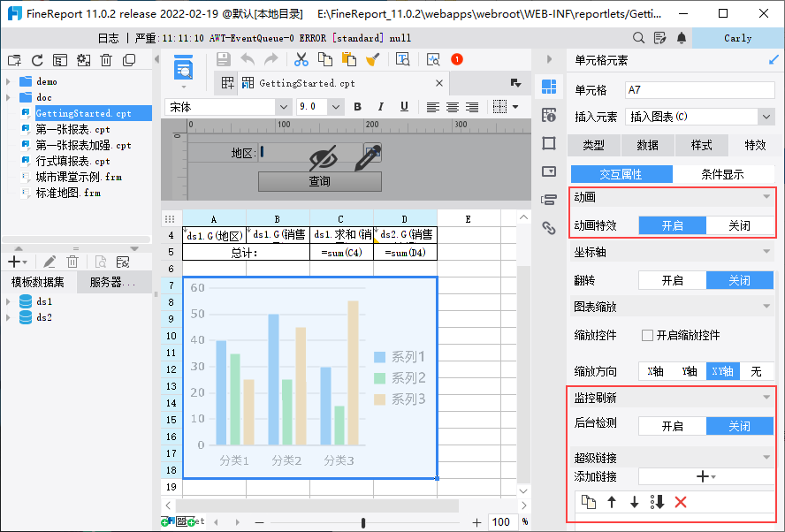Select 无 zoom direction

pos(757,371)
